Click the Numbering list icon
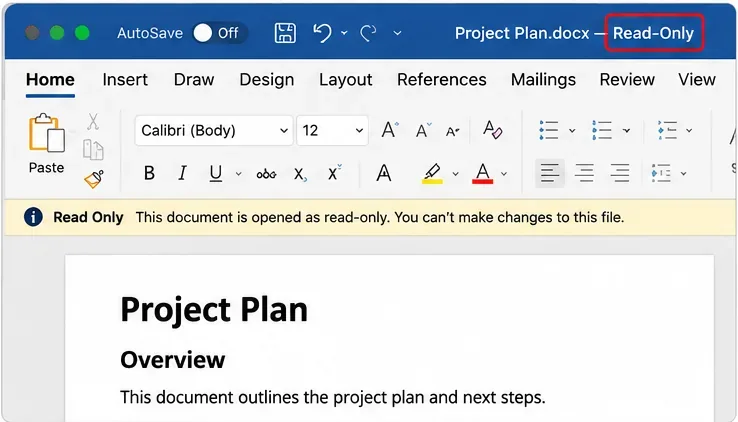 (602, 130)
